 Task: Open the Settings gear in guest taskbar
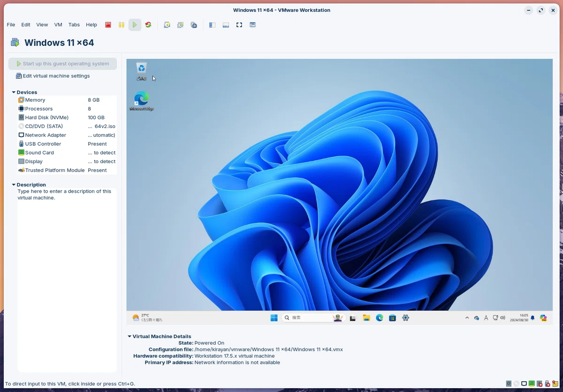(406, 318)
